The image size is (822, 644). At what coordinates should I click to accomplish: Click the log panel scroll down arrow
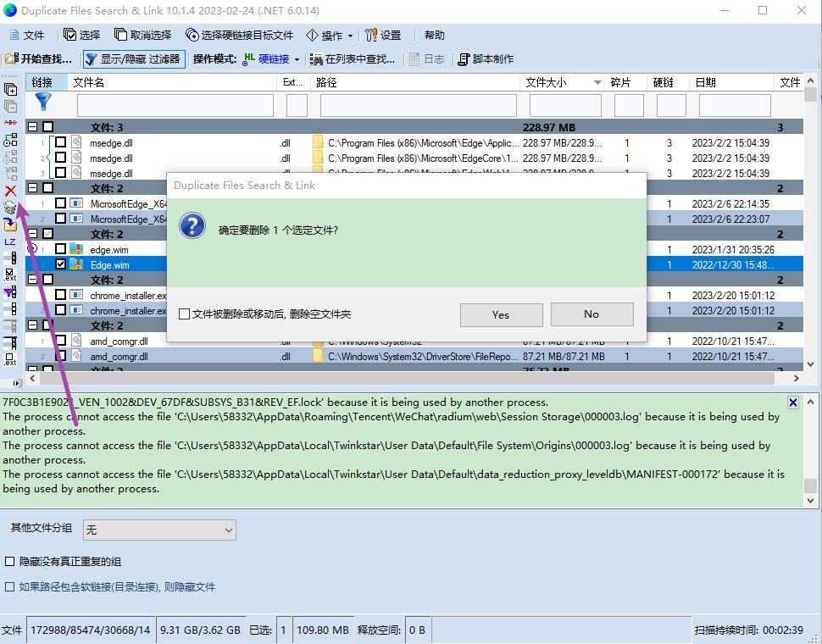tap(810, 501)
